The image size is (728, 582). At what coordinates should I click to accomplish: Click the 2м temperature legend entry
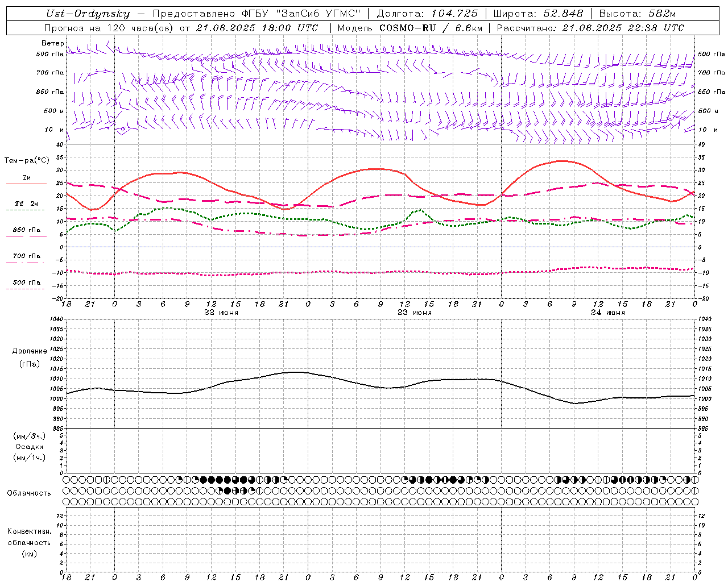[x=27, y=178]
